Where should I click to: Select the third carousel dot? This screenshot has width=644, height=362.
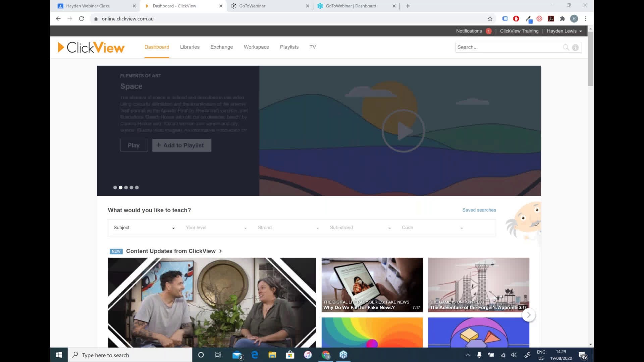pos(126,187)
